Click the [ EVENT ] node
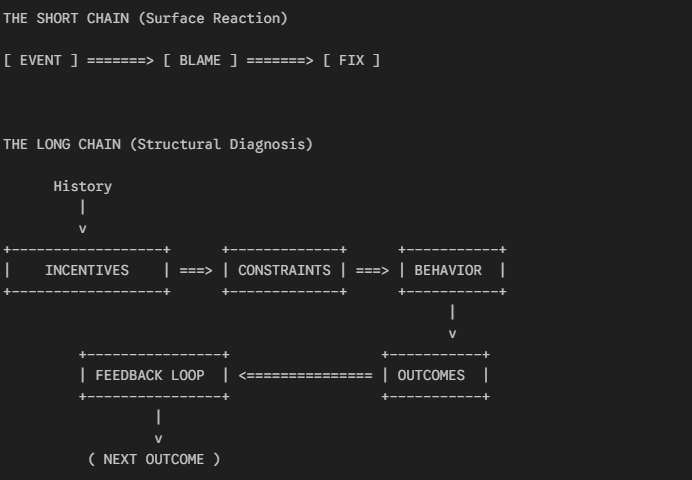The height and width of the screenshot is (480, 692). [x=41, y=61]
